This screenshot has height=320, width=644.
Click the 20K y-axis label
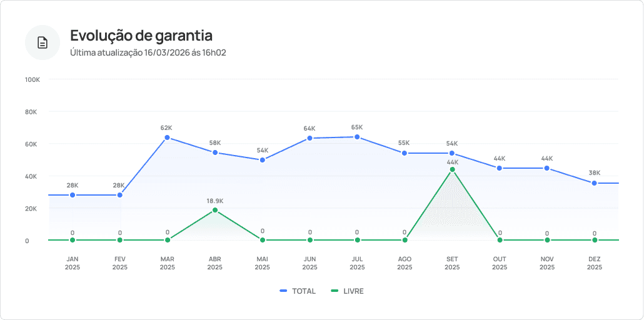[31, 209]
